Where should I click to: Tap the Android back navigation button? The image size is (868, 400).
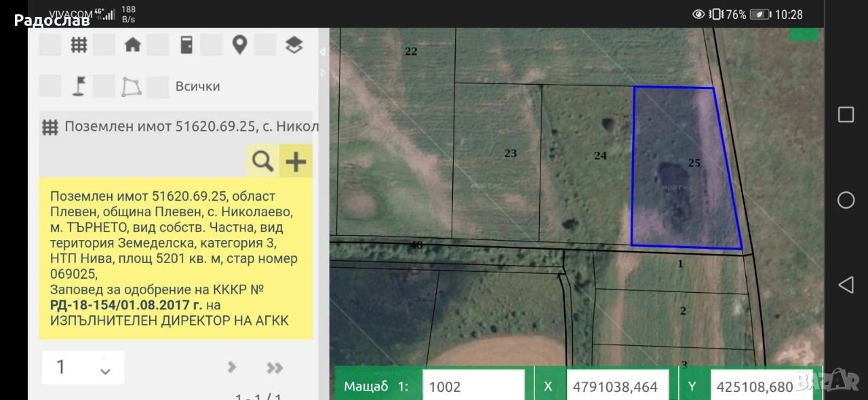click(x=846, y=285)
